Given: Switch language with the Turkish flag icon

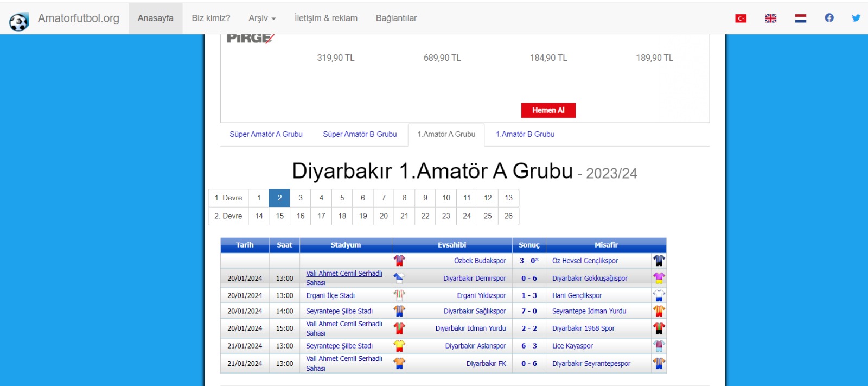Looking at the screenshot, I should pos(741,18).
